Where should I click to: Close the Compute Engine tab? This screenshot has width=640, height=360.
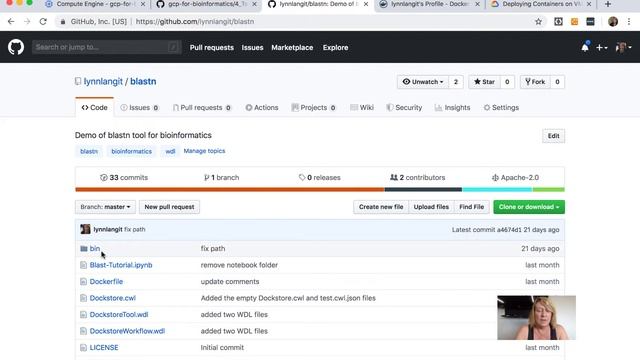[143, 4]
